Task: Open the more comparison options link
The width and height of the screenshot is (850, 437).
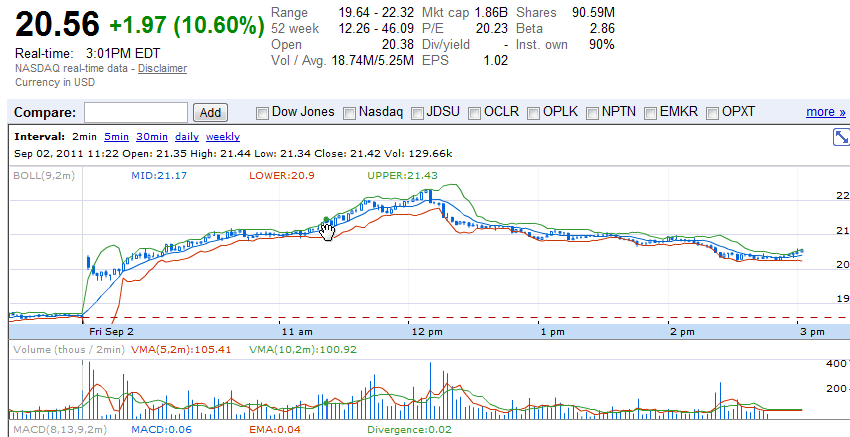Action: point(826,112)
